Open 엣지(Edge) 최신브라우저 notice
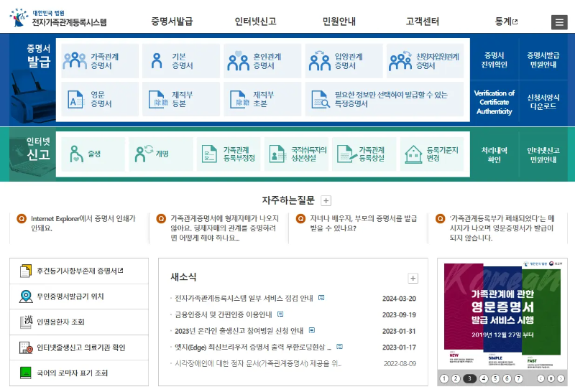Viewport: 575px width, 392px height. coord(253,347)
